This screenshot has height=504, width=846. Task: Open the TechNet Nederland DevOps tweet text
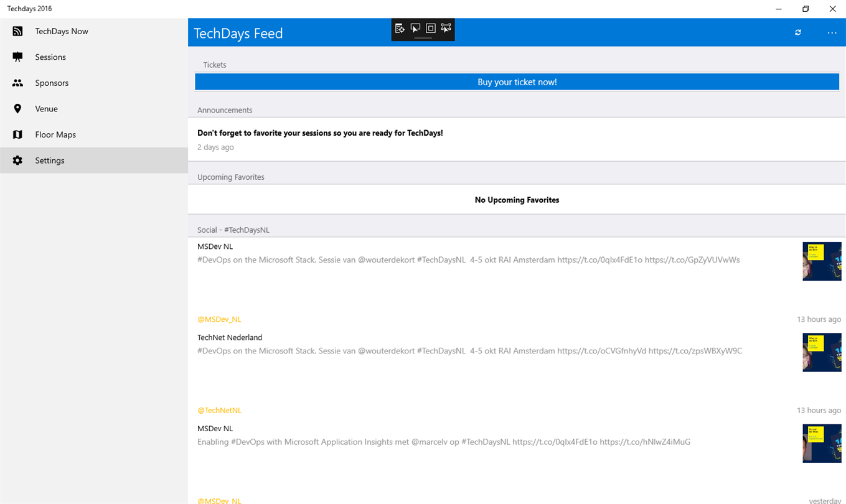click(x=469, y=351)
